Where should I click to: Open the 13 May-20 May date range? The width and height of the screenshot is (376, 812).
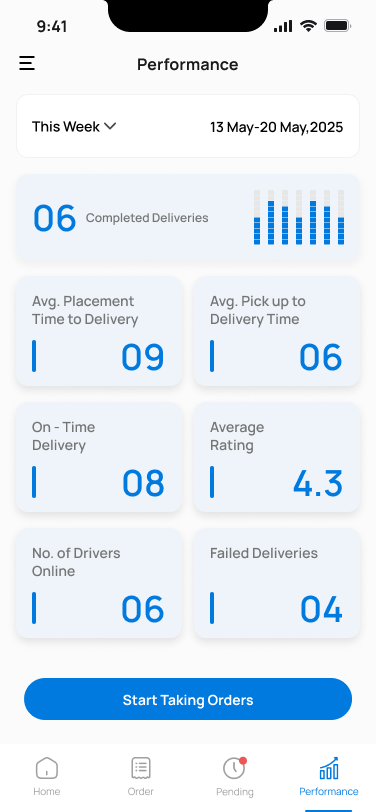tap(277, 127)
